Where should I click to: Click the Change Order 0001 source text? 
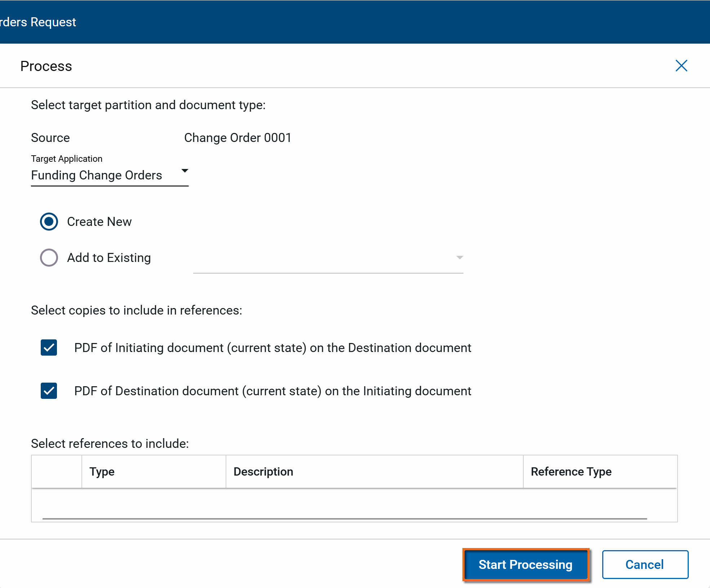tap(238, 138)
